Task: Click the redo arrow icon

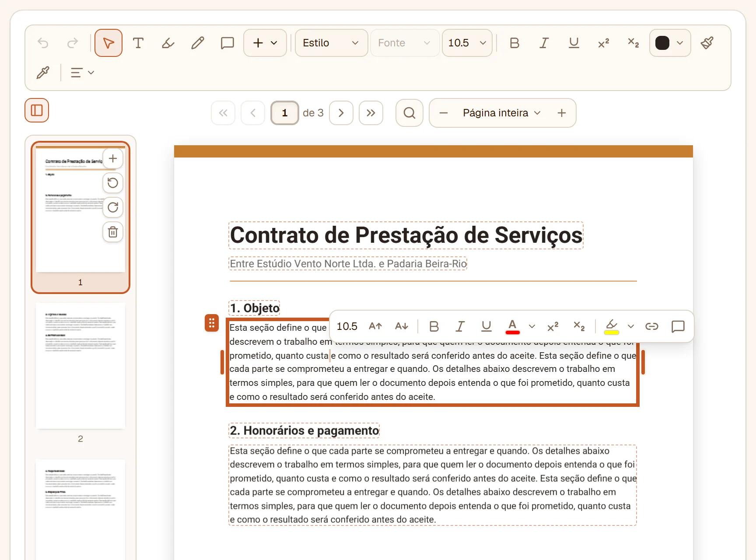Action: (x=73, y=43)
